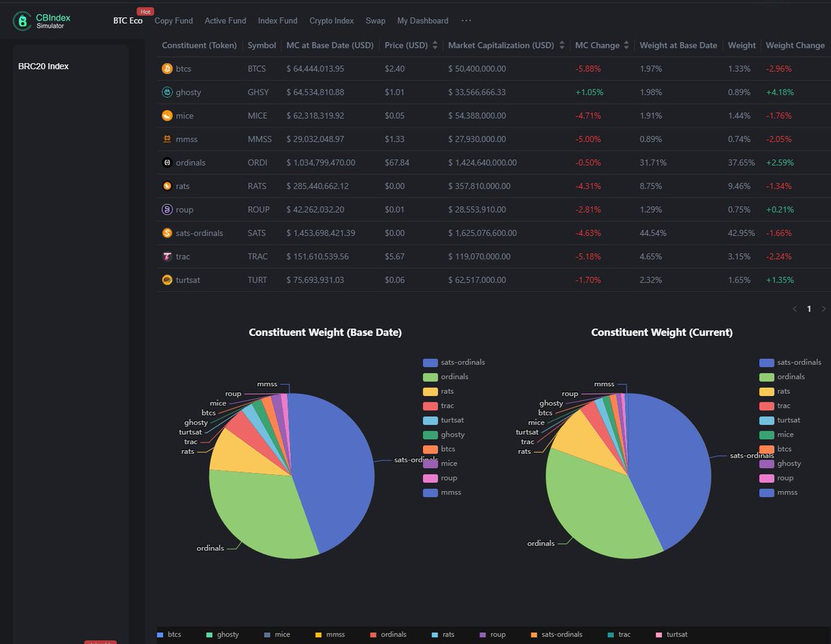
Task: Click the turtsat token icon
Action: [x=167, y=280]
